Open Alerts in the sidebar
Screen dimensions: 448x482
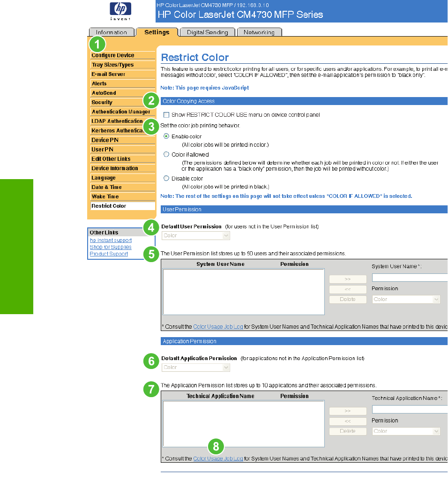(123, 83)
